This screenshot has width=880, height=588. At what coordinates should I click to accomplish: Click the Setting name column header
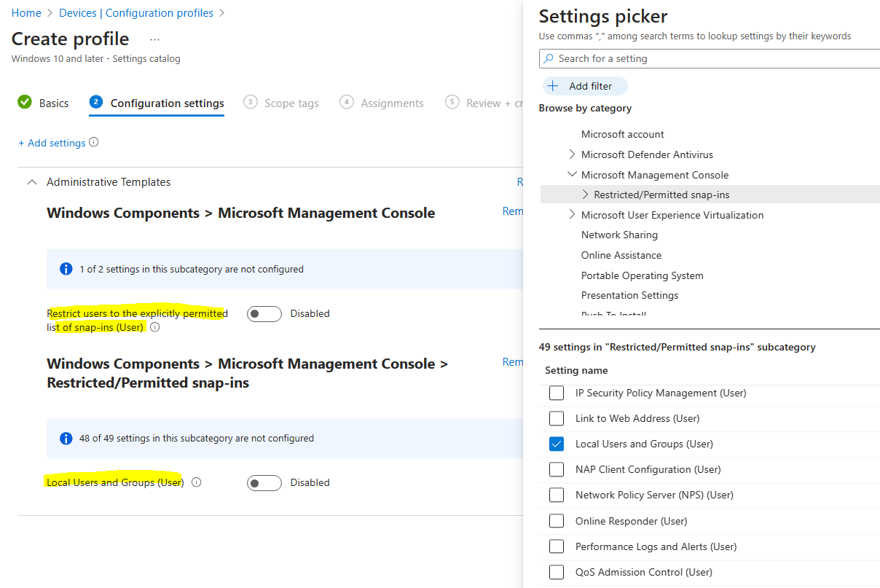[x=576, y=370]
